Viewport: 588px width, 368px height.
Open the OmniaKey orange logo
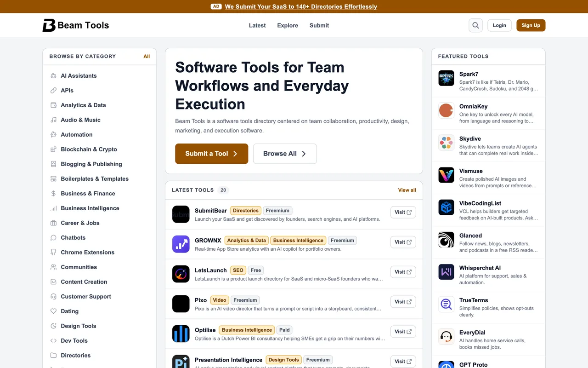[x=446, y=110]
